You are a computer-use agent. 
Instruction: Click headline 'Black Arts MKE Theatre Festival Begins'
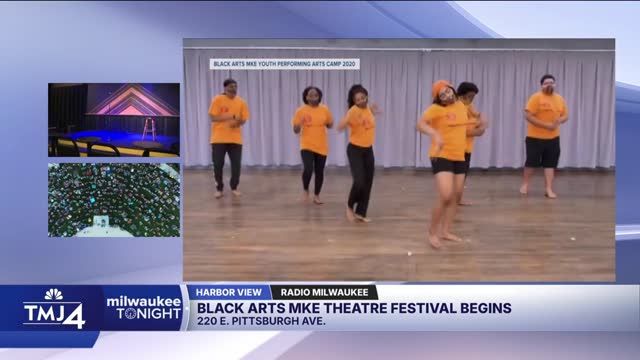[354, 308]
